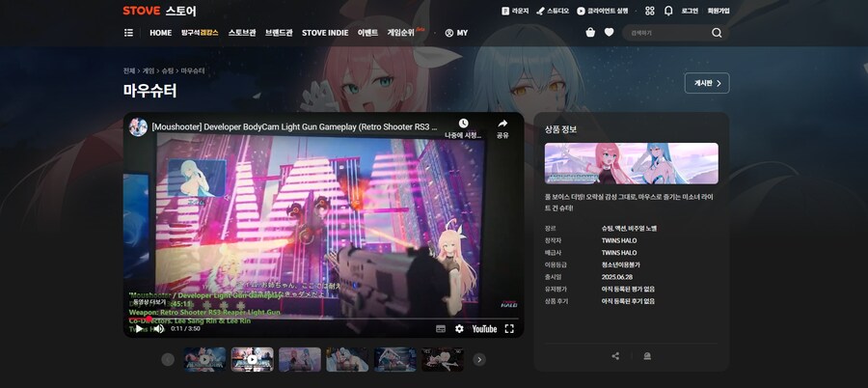Viewport: 868px width, 388px height.
Task: Open 이벤트 menu item
Action: coord(367,33)
